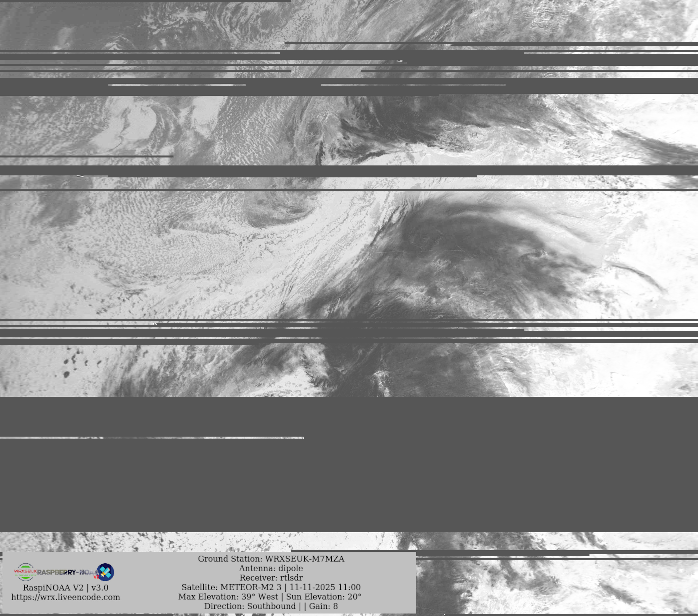The width and height of the screenshot is (698, 616).
Task: Open the https://wrx.liveencode.com link
Action: tap(66, 597)
